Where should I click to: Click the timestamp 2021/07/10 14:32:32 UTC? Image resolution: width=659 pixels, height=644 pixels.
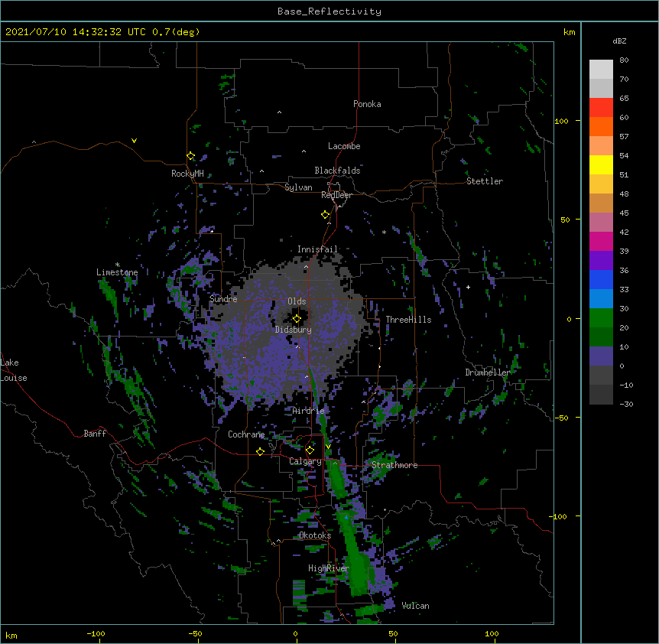click(75, 32)
